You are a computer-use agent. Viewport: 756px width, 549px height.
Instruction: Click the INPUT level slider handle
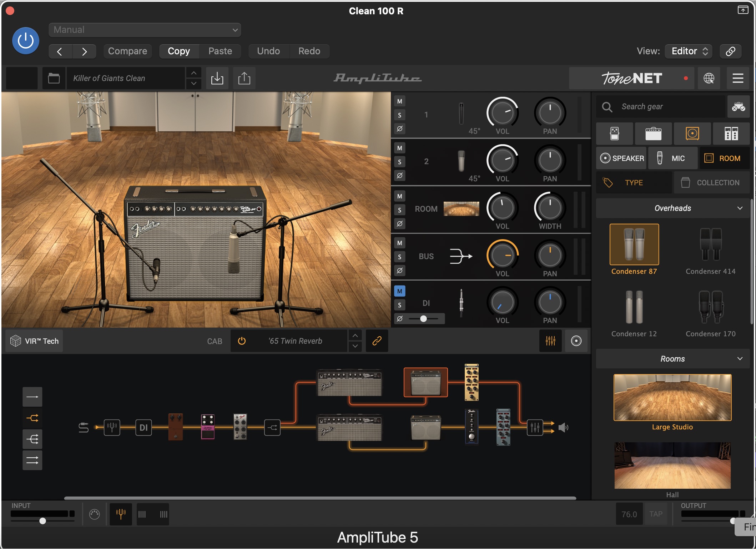pyautogui.click(x=42, y=521)
